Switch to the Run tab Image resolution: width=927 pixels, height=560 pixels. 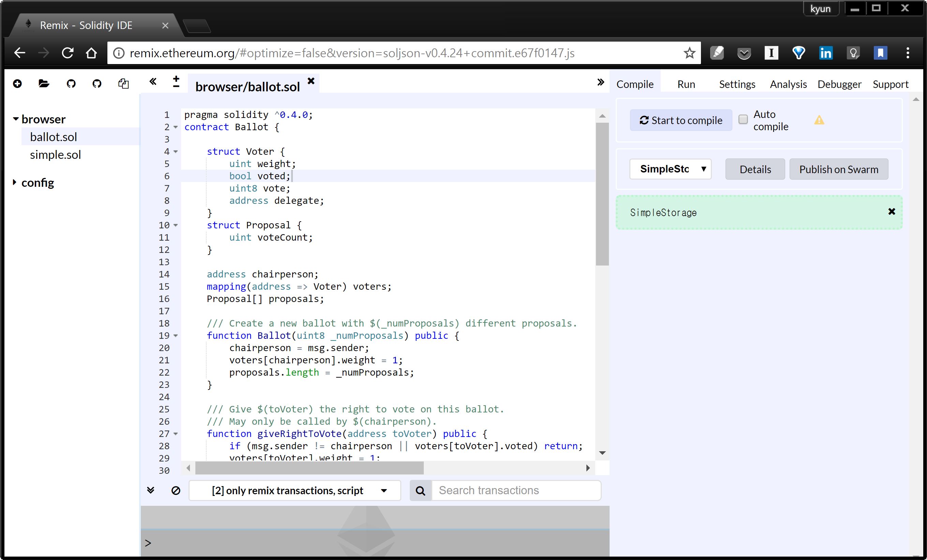(686, 84)
